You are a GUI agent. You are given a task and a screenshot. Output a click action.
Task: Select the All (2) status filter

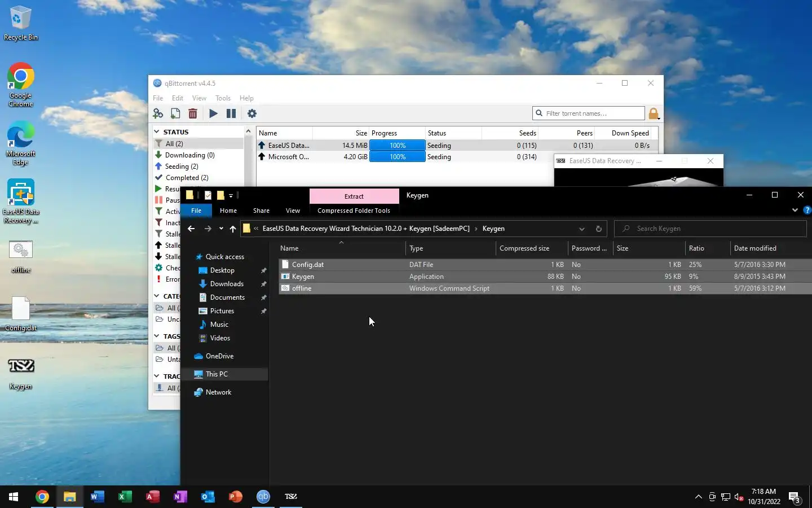[198, 144]
